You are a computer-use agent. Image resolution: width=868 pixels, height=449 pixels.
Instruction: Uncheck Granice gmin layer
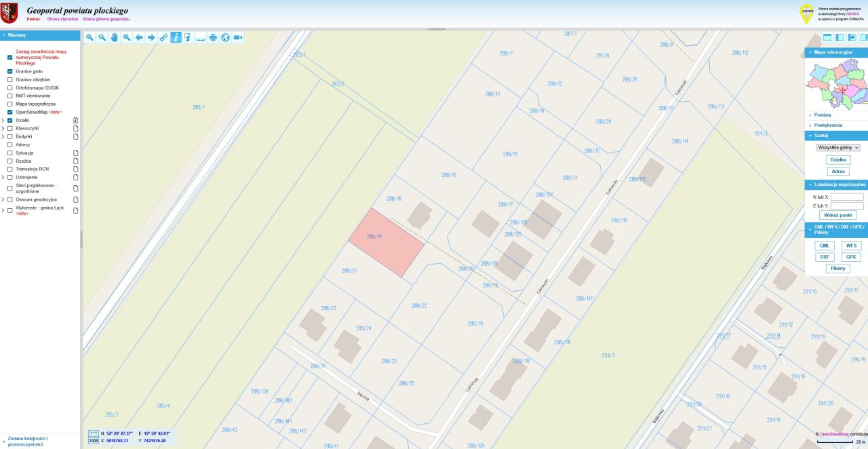pos(10,71)
